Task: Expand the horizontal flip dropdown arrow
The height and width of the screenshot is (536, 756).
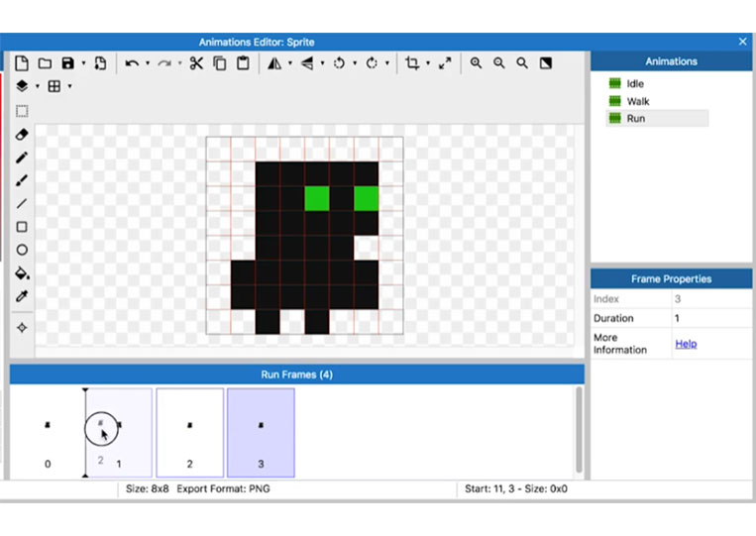Action: coord(289,63)
